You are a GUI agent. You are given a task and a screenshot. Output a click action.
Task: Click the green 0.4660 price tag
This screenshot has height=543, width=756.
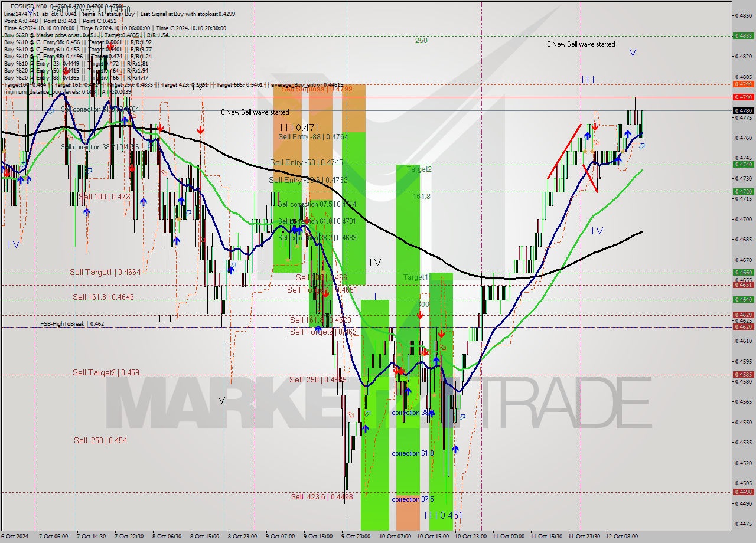click(x=742, y=272)
